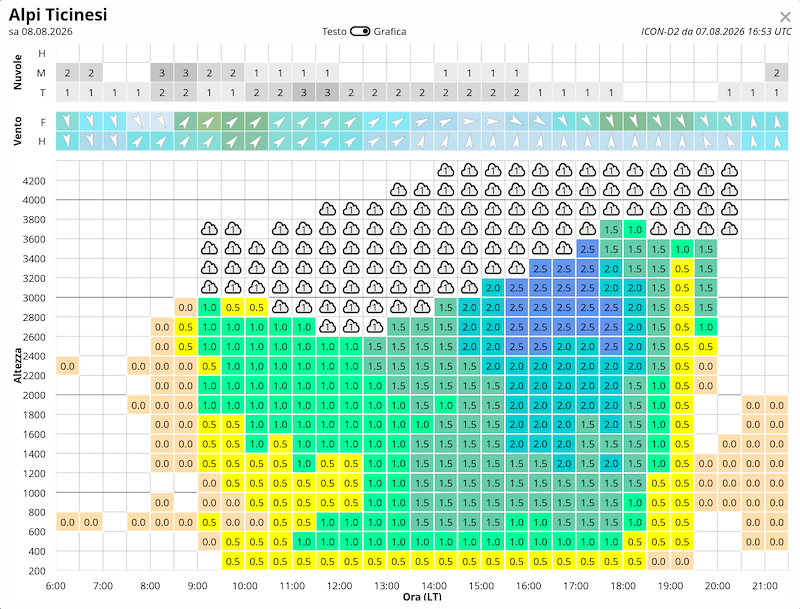This screenshot has height=609, width=800.
Task: Click 0.0 cell at 19:00 between 200 and 400
Action: coord(682,561)
